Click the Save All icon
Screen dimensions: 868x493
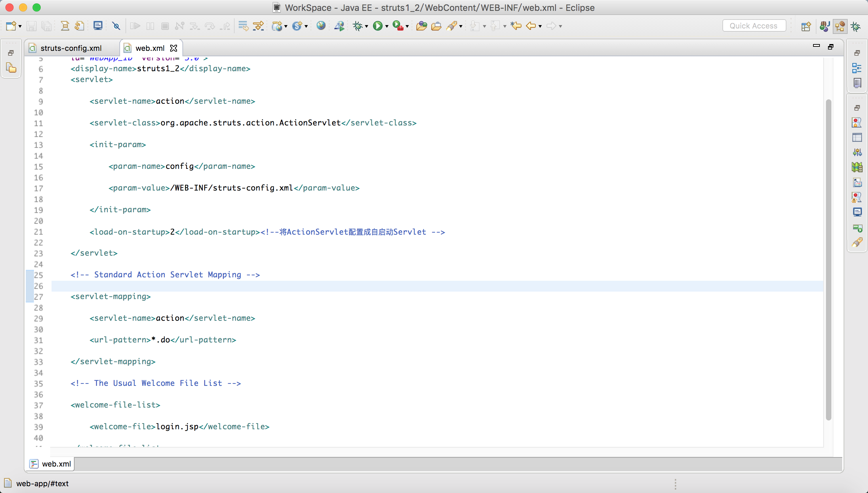pyautogui.click(x=46, y=26)
